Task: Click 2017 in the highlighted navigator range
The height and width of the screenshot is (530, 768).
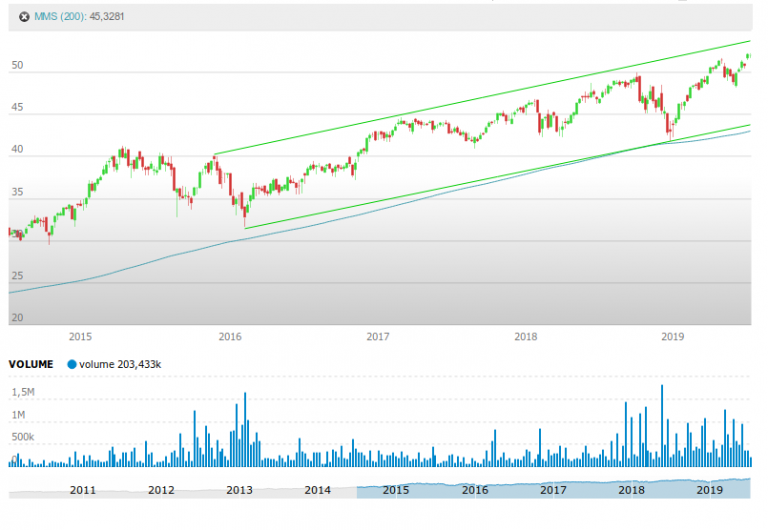Action: 553,490
